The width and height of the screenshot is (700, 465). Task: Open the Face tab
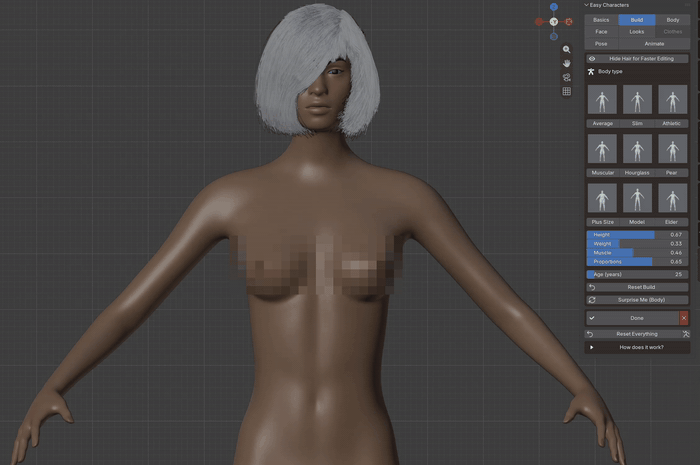pos(601,32)
